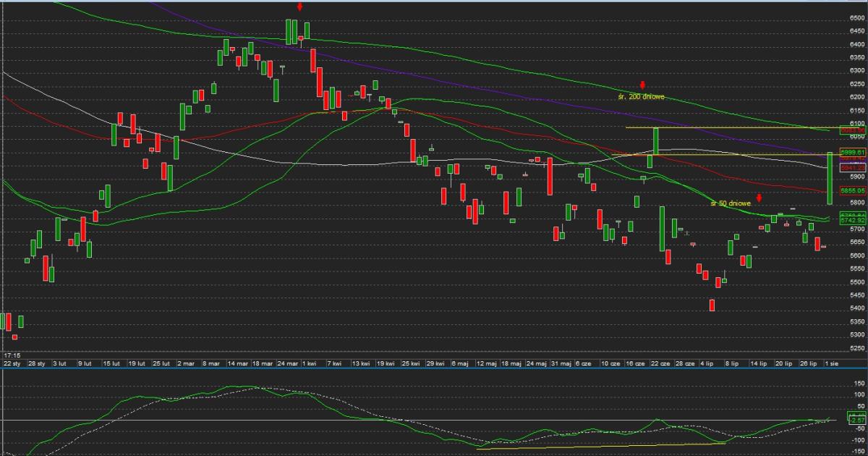
Task: Click the lowest red candle near 4 lip
Action: coord(712,305)
